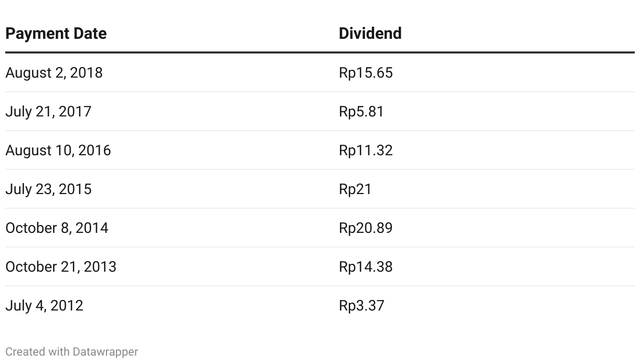Click the July 21, 2017 row date
Viewport: 640px width, 364px height.
(48, 112)
